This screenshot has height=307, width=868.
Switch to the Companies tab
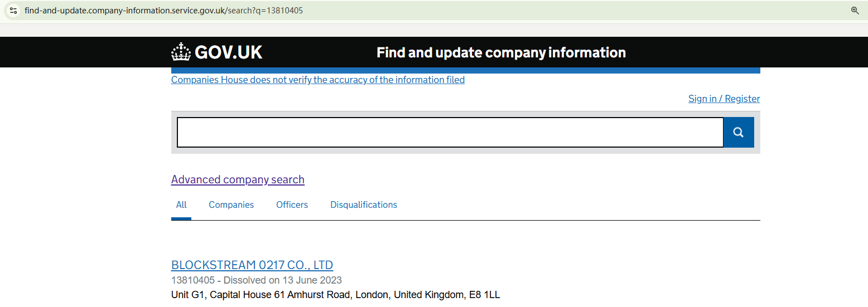point(231,205)
